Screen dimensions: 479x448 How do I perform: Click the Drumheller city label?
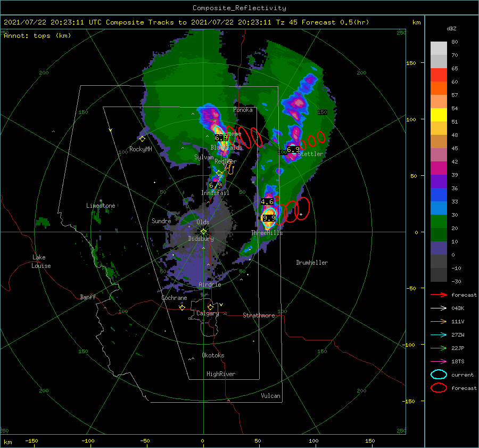click(x=312, y=263)
